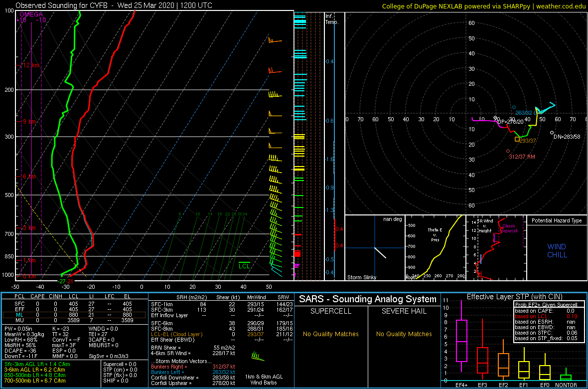This screenshot has height=389, width=588.
Task: Click the Classic Supercell label
Action: [508, 228]
